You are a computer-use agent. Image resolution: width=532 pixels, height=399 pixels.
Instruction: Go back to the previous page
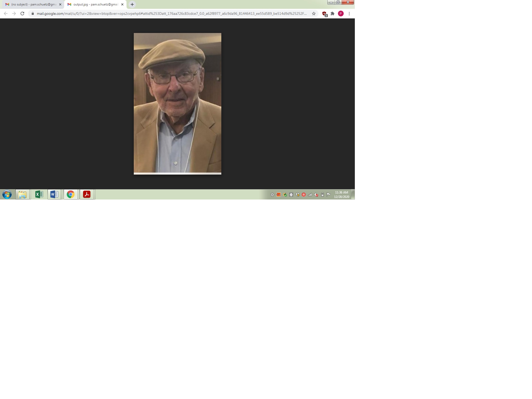6,14
